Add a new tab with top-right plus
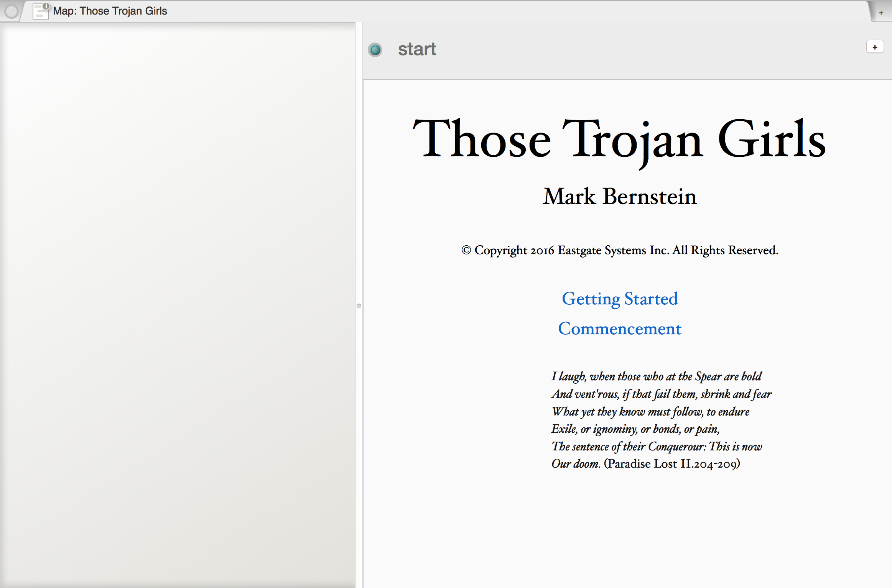This screenshot has width=892, height=588. coord(881,13)
